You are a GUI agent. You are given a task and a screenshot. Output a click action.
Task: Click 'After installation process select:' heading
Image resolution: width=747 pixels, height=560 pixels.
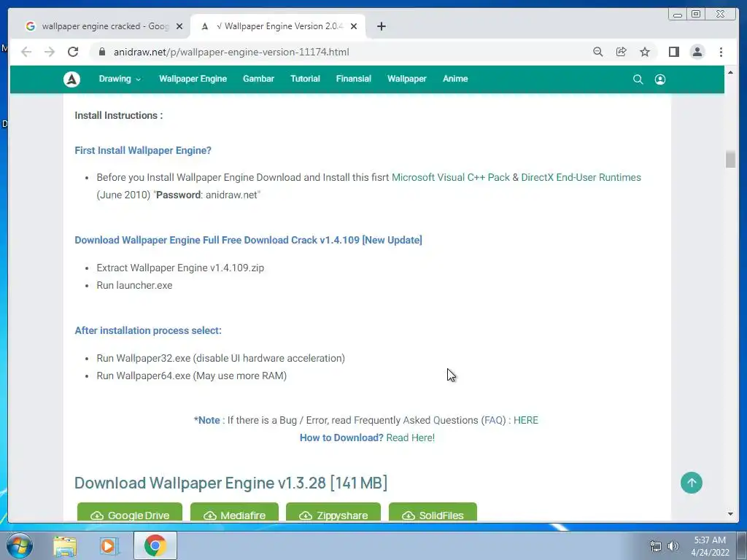click(148, 330)
